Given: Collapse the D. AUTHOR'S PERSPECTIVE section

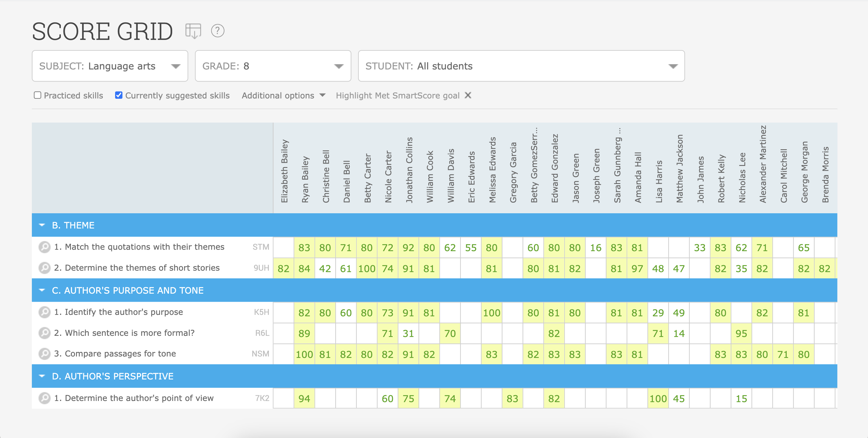Looking at the screenshot, I should (x=42, y=376).
